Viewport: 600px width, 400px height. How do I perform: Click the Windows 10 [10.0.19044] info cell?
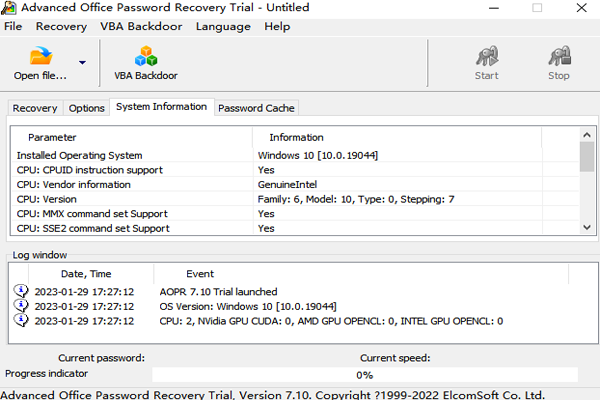[x=318, y=155]
